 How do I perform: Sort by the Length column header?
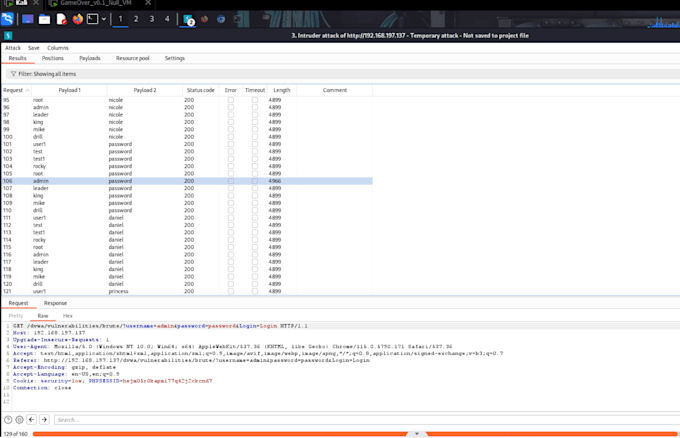pos(282,90)
